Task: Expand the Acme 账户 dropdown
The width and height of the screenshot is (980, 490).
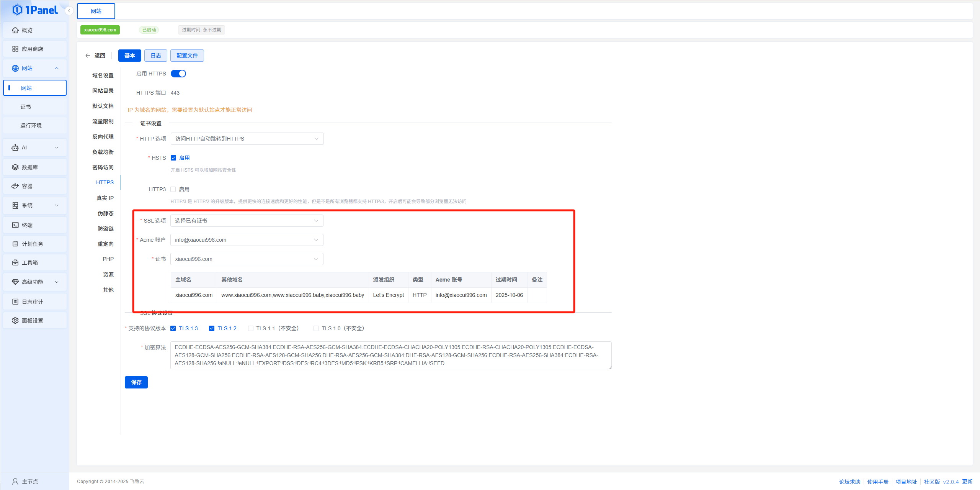Action: (x=247, y=240)
